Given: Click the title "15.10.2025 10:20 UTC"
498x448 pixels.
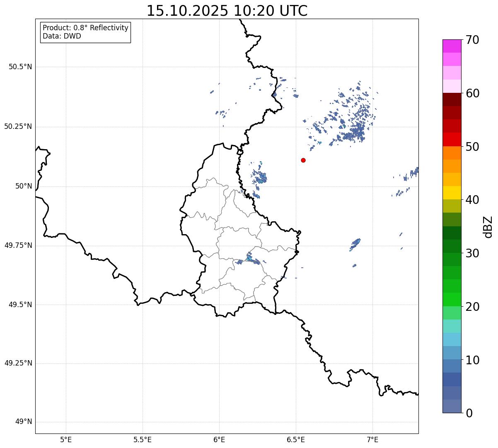Looking at the screenshot, I should coord(227,10).
